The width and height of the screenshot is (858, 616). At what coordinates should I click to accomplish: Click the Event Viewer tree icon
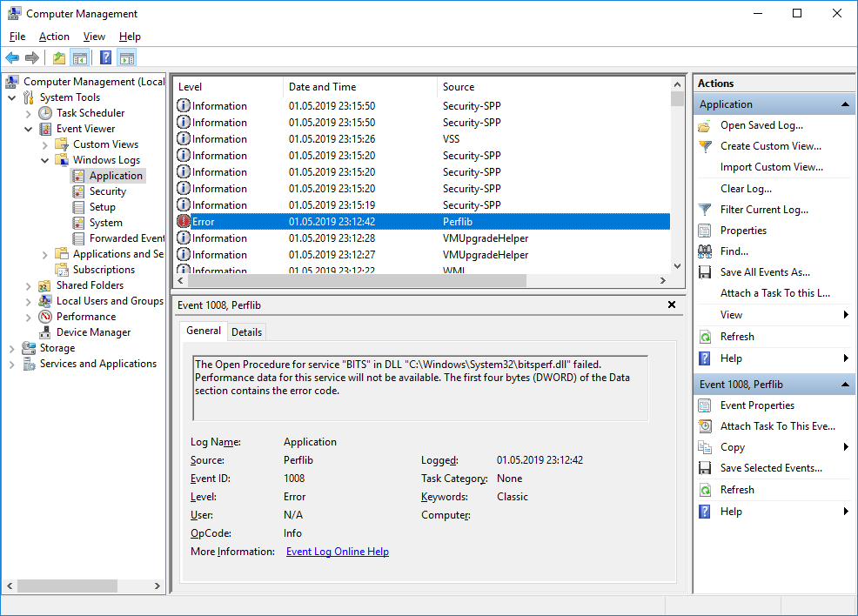coord(45,129)
